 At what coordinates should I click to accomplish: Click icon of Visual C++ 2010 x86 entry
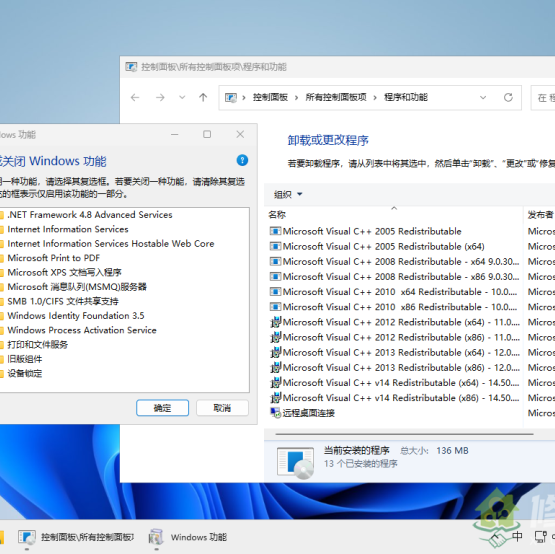[275, 307]
